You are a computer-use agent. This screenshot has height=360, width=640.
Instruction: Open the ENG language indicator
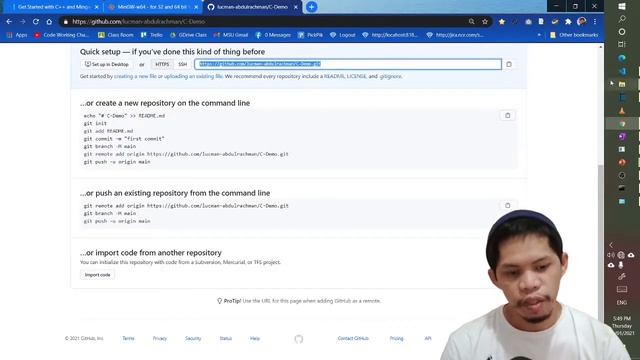[x=622, y=303]
